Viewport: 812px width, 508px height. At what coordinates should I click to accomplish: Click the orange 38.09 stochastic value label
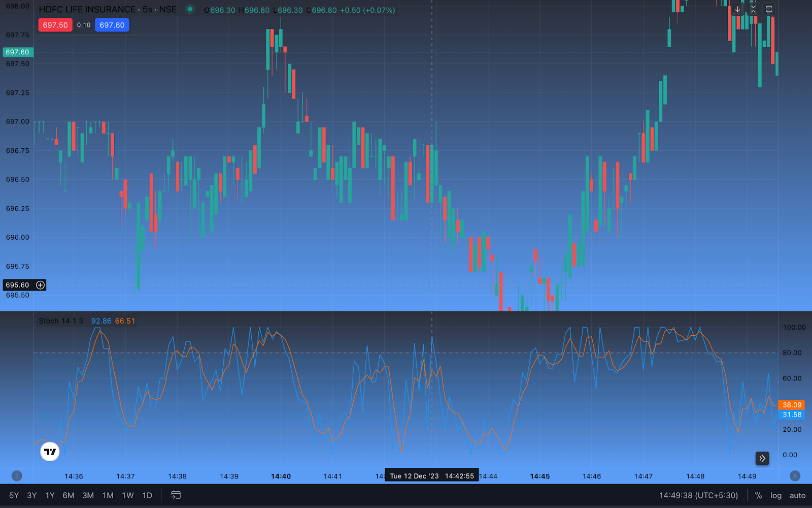coord(792,405)
